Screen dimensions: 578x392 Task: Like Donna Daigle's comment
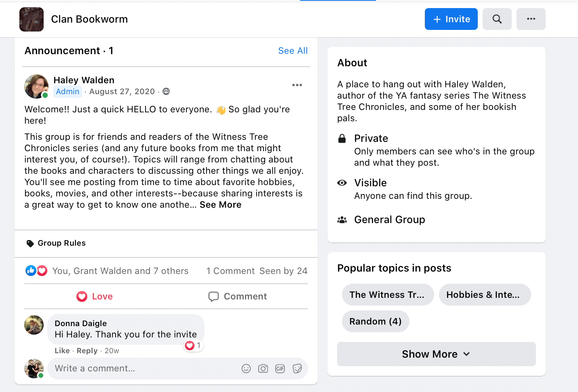click(x=62, y=351)
